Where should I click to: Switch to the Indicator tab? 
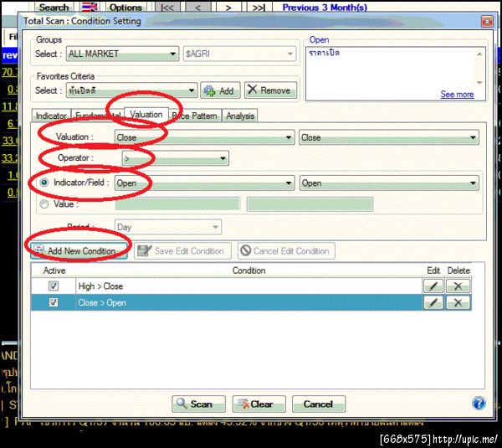click(51, 116)
